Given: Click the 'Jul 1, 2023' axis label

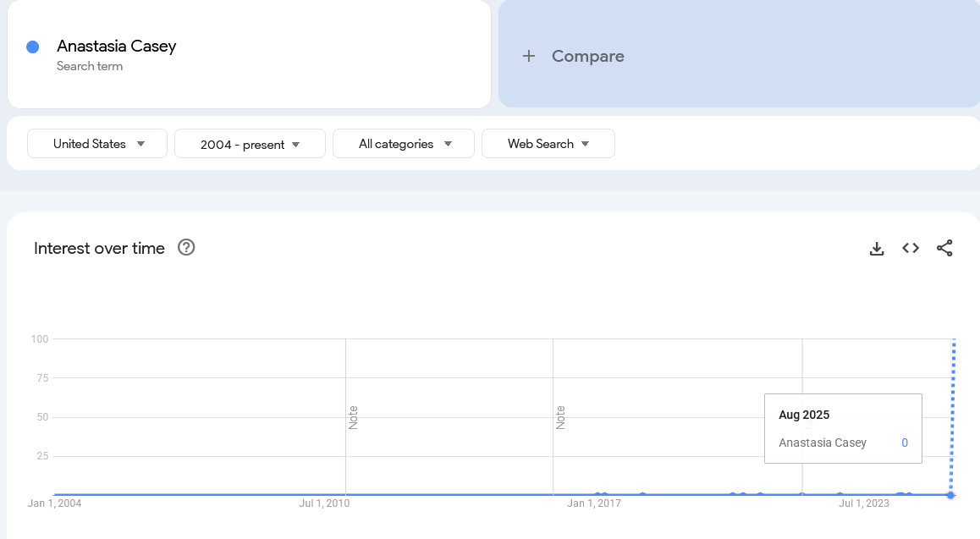Looking at the screenshot, I should coord(864,503).
